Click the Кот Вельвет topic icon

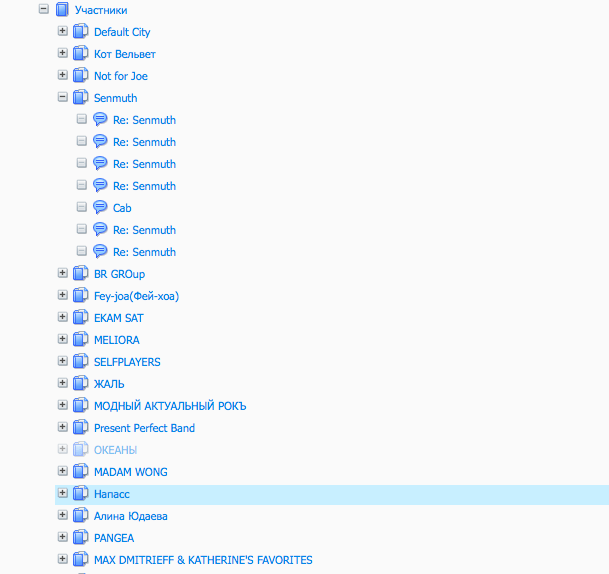(x=80, y=53)
